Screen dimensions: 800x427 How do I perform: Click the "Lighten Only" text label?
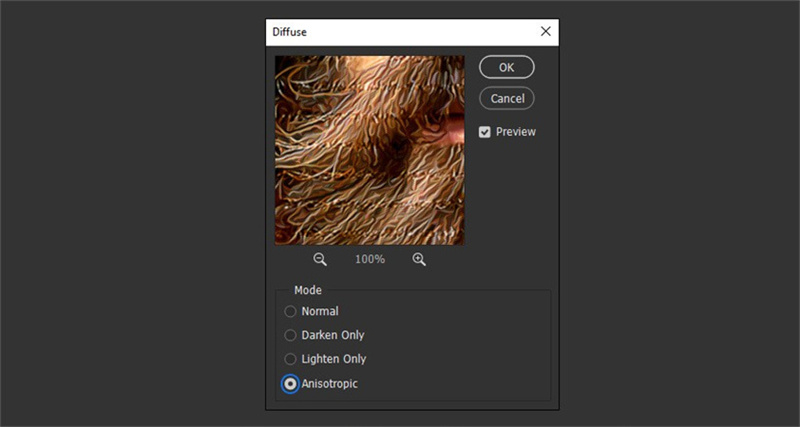(x=334, y=359)
